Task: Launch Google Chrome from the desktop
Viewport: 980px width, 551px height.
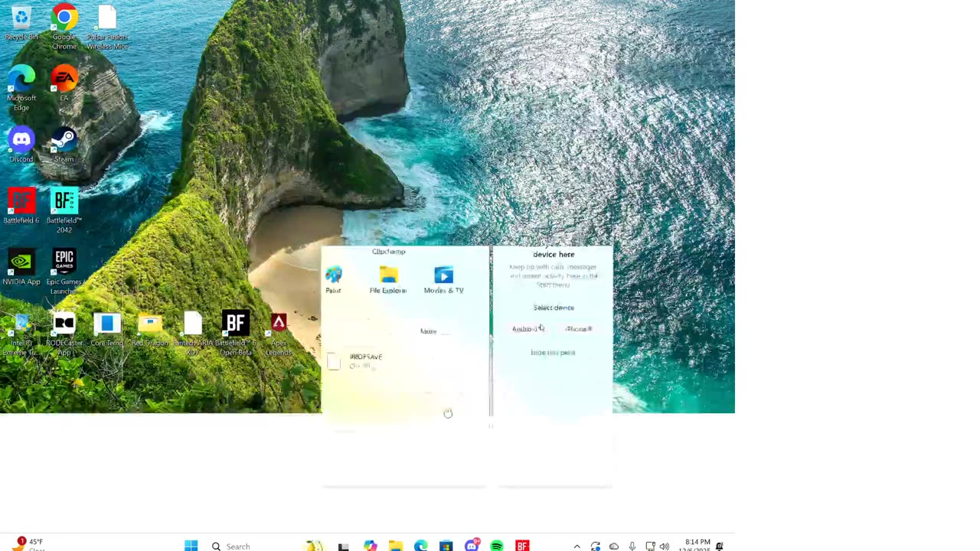Action: [x=64, y=27]
